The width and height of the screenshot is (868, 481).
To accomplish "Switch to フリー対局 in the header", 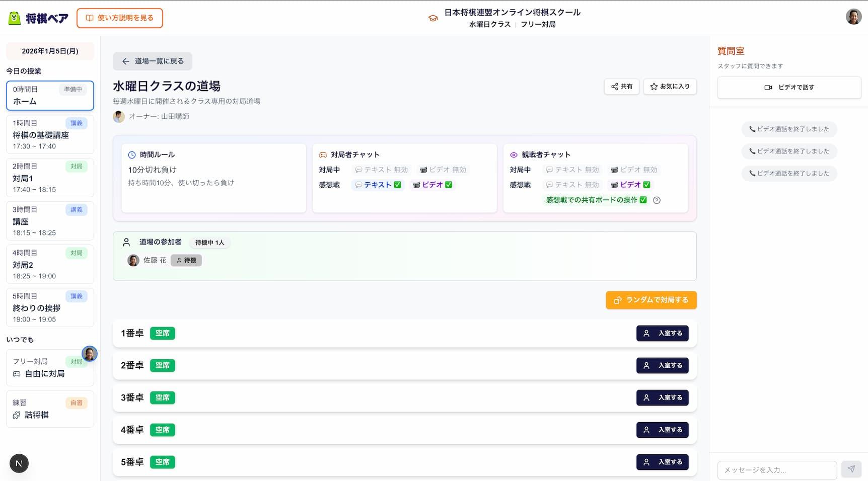I will (x=538, y=24).
